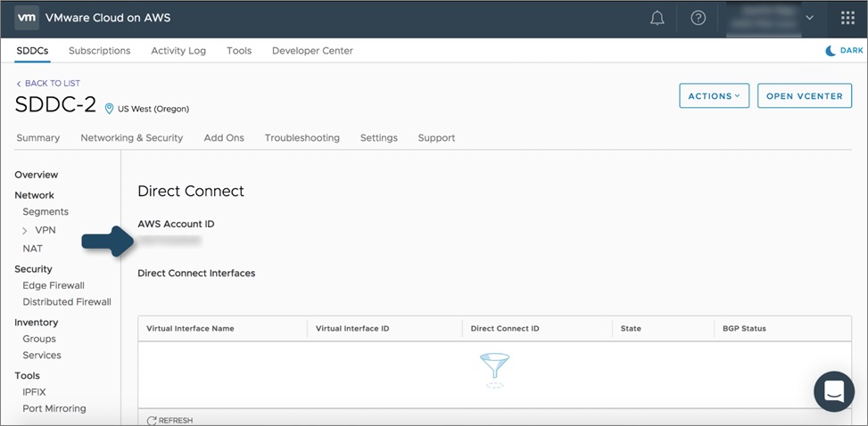Click the help question mark icon
Viewport: 868px width, 426px height.
698,18
